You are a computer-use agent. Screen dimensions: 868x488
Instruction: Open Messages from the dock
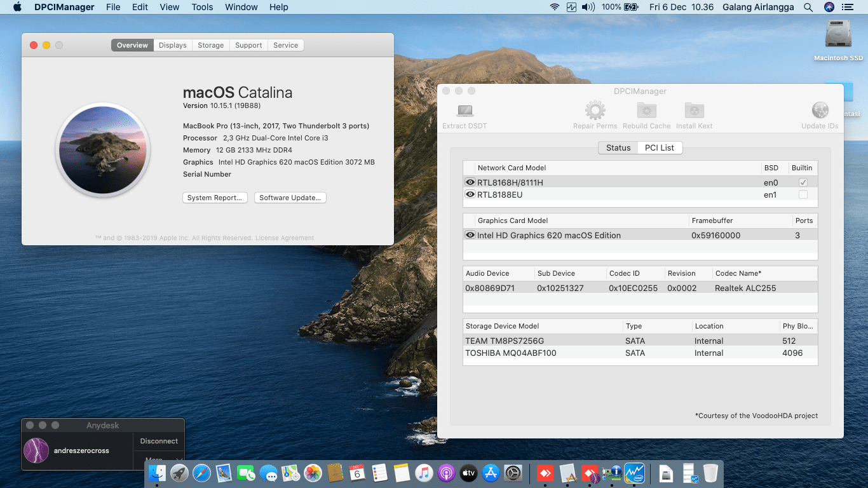pyautogui.click(x=268, y=473)
